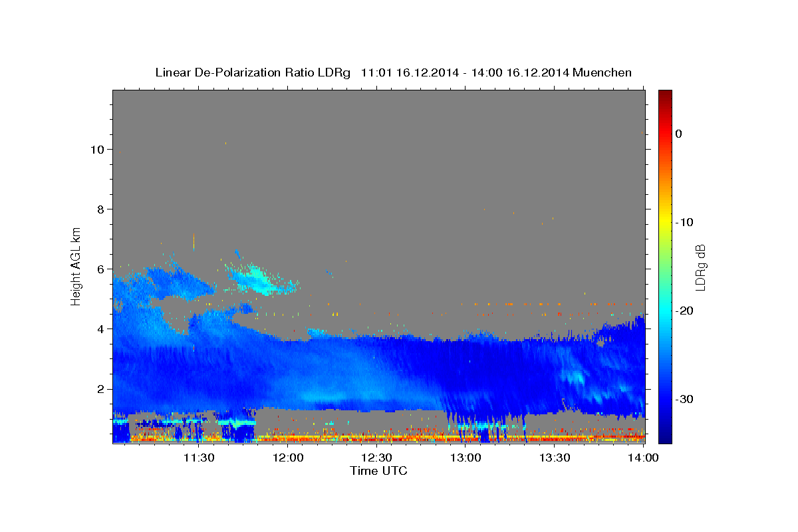Click the '14:00' time tick label

pos(643,458)
